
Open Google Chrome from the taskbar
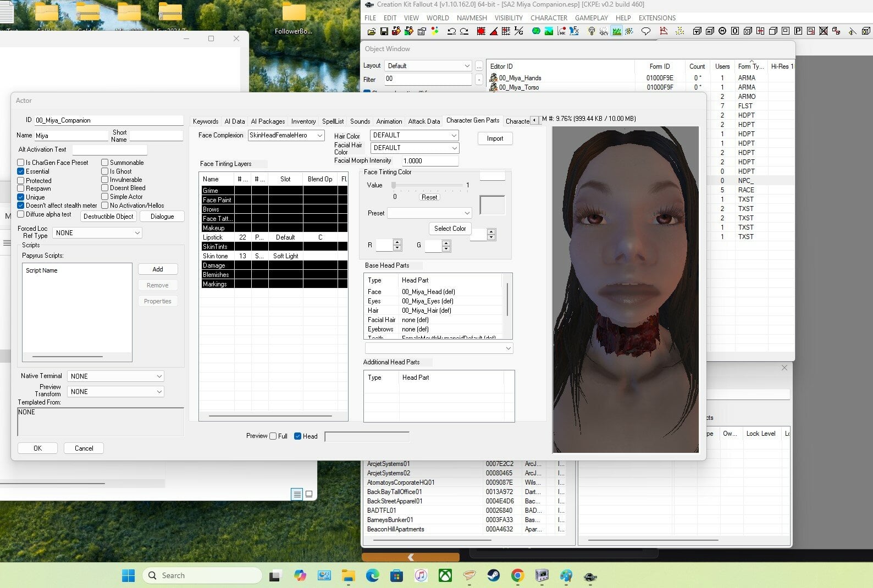(517, 575)
